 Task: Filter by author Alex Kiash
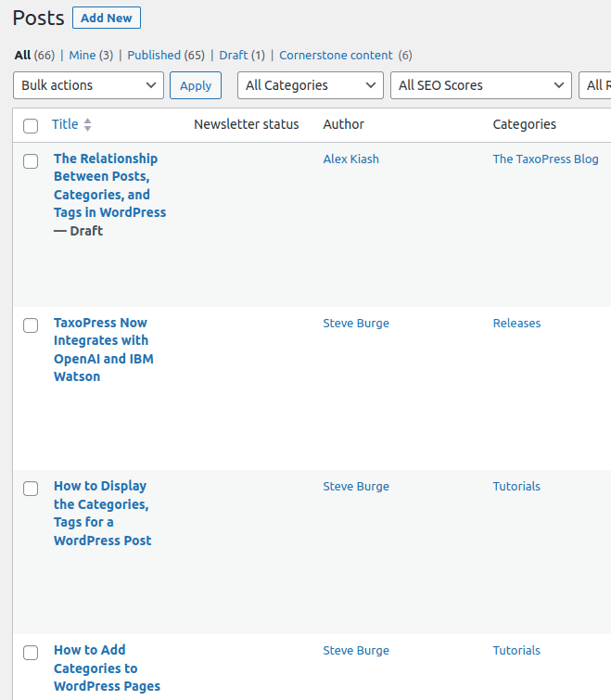[x=350, y=159]
